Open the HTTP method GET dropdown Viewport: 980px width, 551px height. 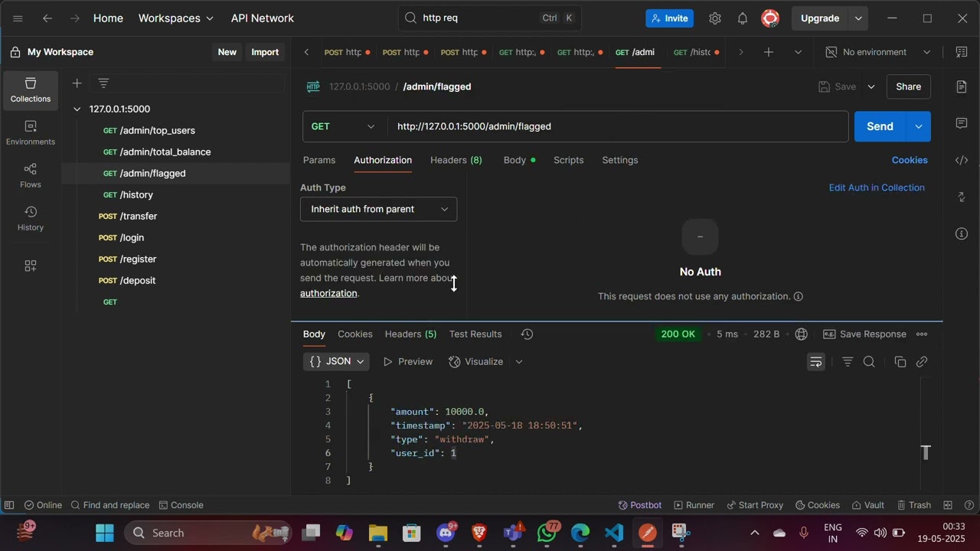pyautogui.click(x=344, y=126)
